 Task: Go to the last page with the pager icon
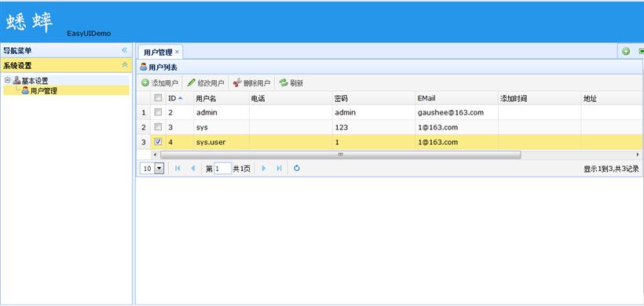coord(280,168)
